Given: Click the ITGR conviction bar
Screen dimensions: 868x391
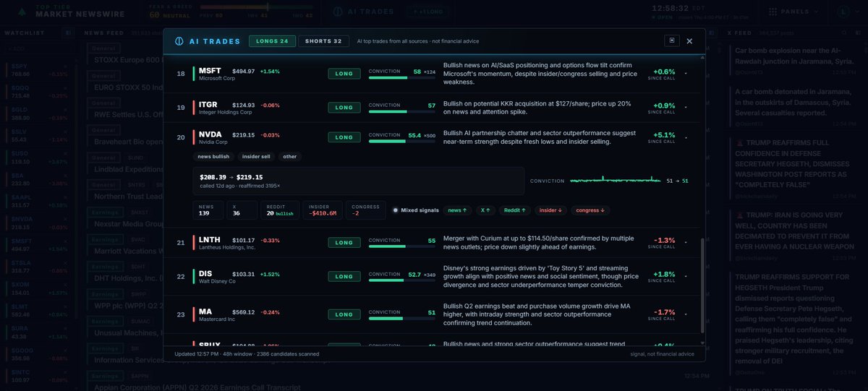Looking at the screenshot, I should (402, 111).
